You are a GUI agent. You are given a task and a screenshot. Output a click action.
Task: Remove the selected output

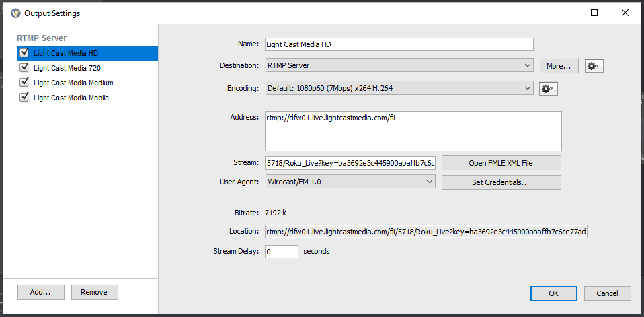pos(94,292)
